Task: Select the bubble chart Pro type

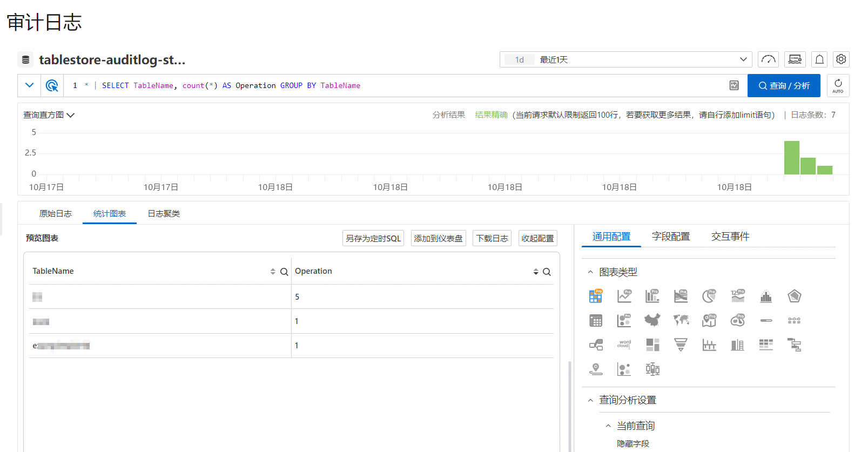Action: coord(624,321)
